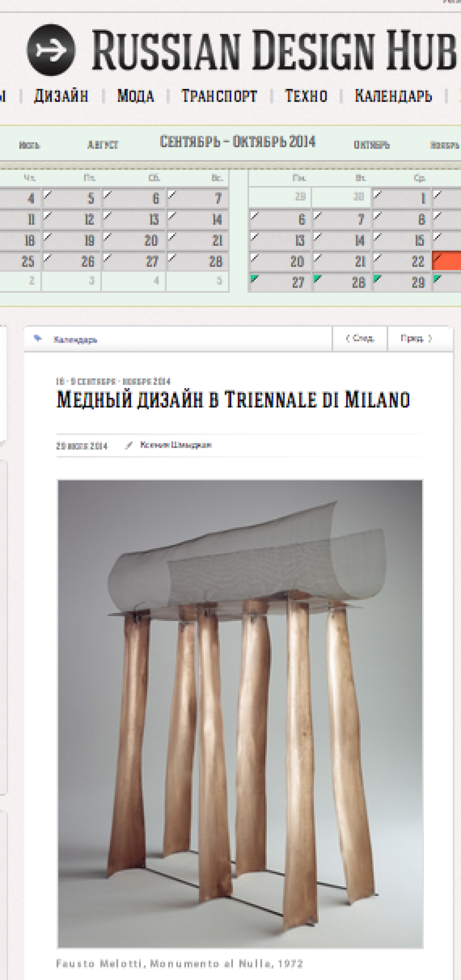Click the publication date 29 июля 2014

[x=82, y=446]
